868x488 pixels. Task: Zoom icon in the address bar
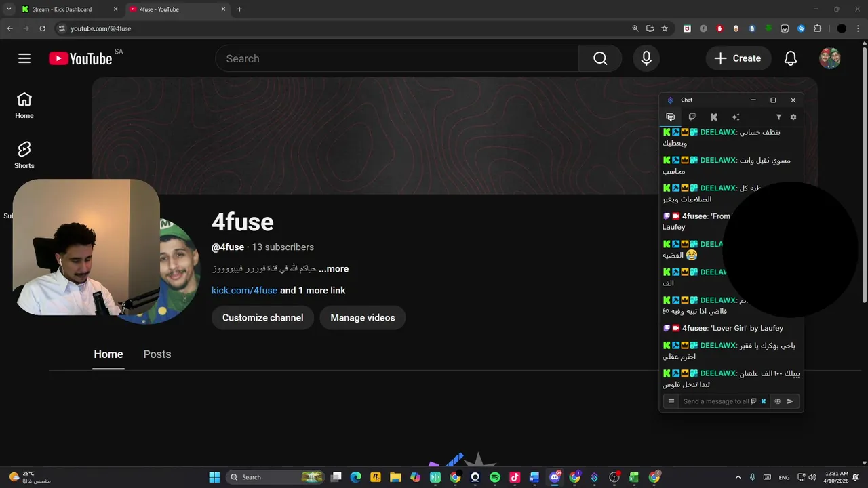click(635, 28)
